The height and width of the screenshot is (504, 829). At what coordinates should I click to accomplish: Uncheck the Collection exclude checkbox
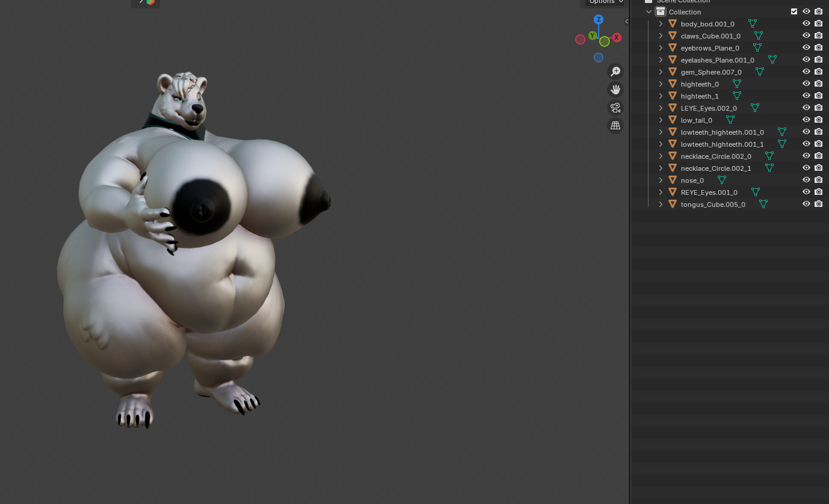[x=794, y=11]
